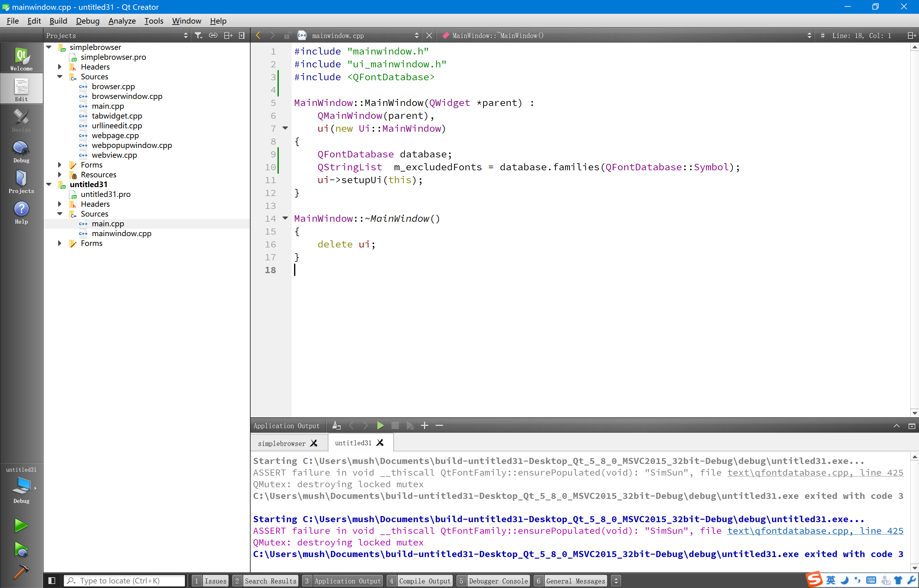Open IME soft keyboard icon

(871, 580)
